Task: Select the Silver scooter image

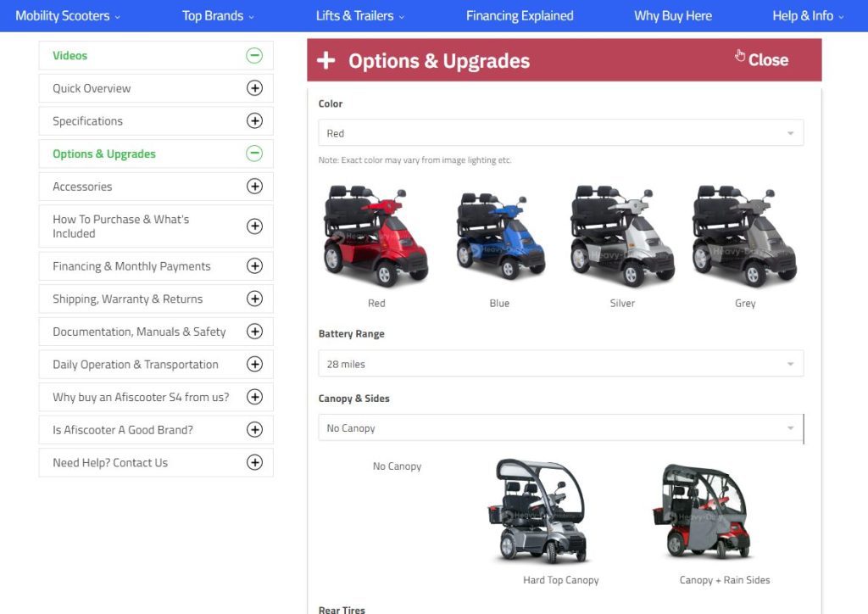Action: tap(622, 237)
